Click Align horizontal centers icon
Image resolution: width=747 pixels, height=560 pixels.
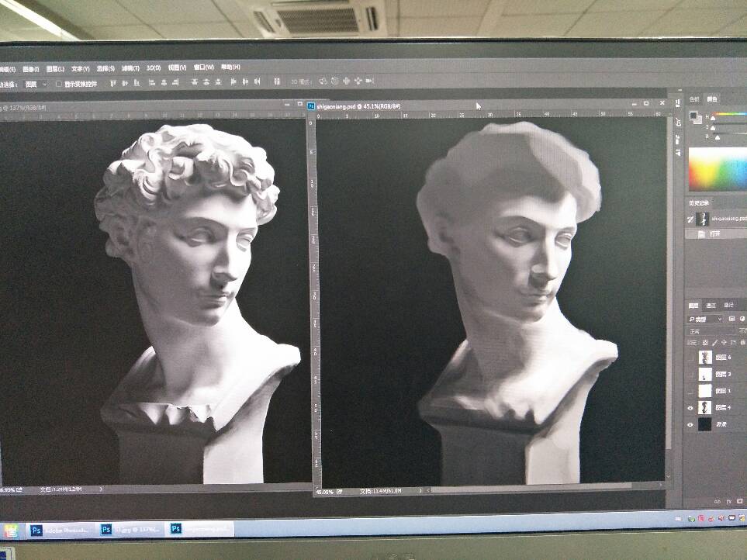pyautogui.click(x=164, y=82)
